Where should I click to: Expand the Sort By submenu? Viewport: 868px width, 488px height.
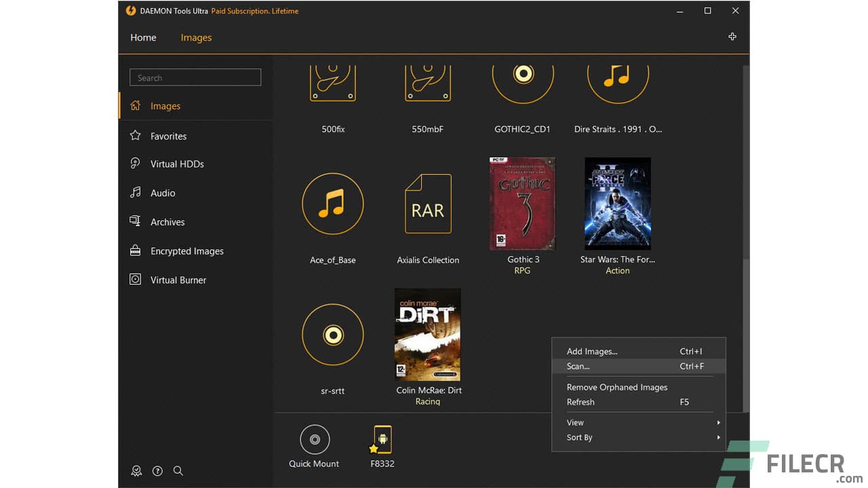[x=579, y=437]
